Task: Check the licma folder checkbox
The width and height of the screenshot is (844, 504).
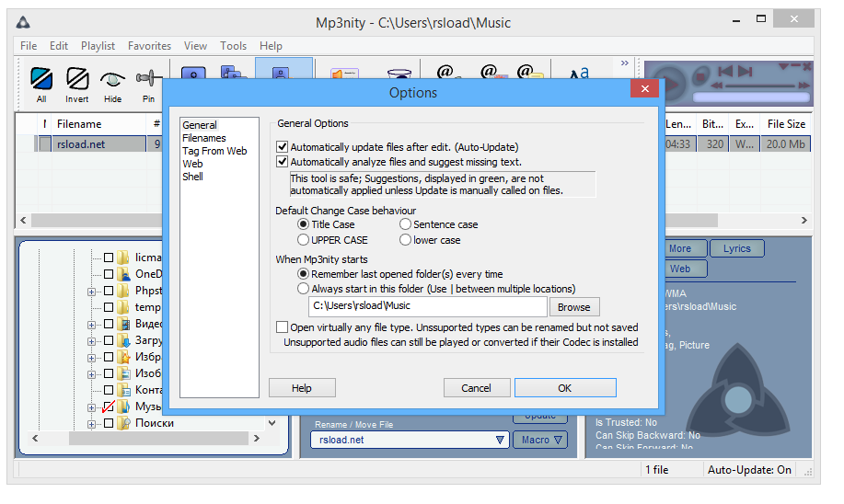Action: pos(109,258)
